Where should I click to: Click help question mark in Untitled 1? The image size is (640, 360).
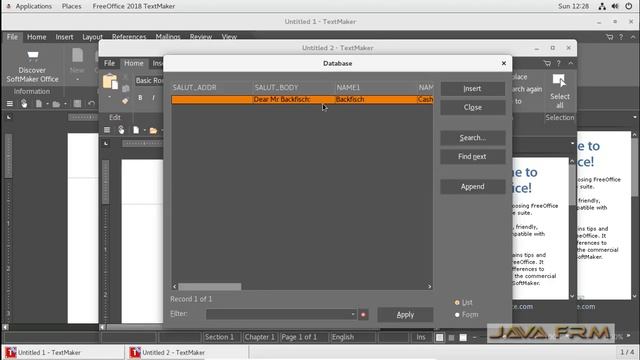coord(621,37)
